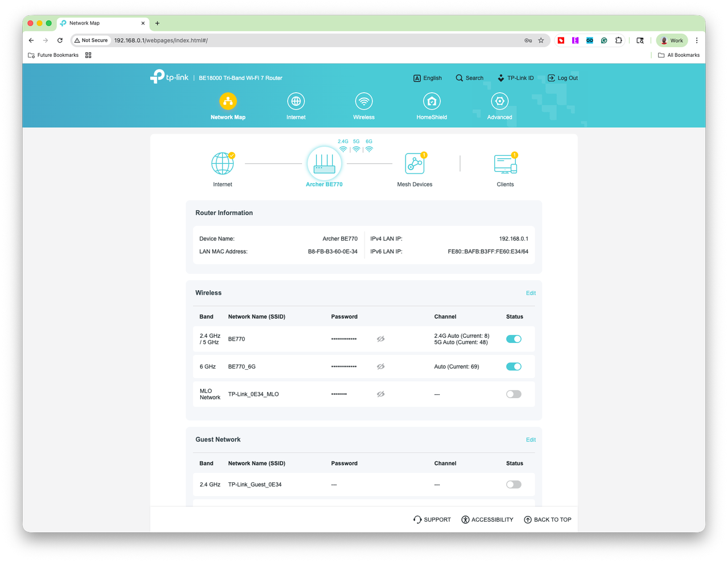
Task: Click the 6G Wi-Fi signal icon
Action: coord(369,149)
